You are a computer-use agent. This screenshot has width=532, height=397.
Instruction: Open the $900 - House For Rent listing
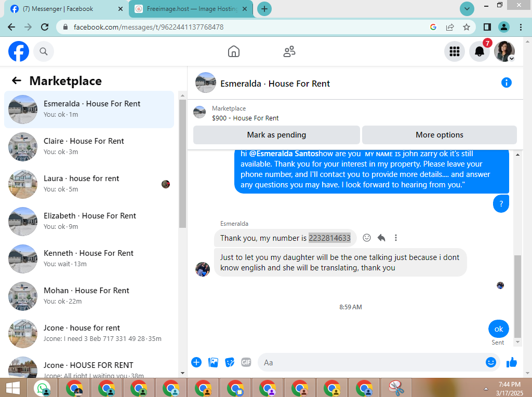(x=245, y=118)
